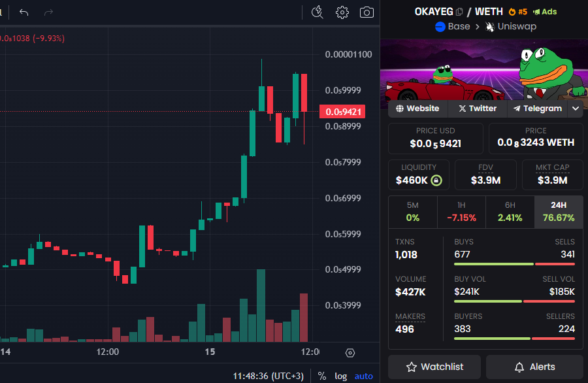588x383 pixels.
Task: Click the PRICE WETH box
Action: click(x=536, y=138)
